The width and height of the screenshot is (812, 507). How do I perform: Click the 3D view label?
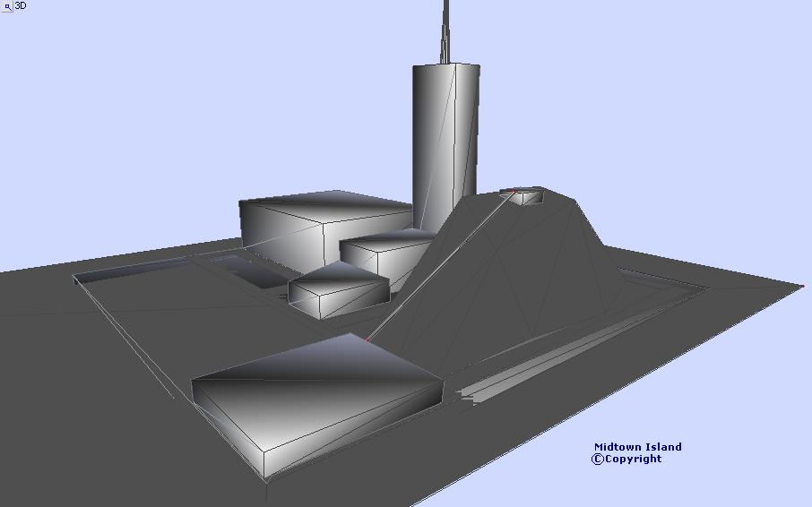coord(21,5)
